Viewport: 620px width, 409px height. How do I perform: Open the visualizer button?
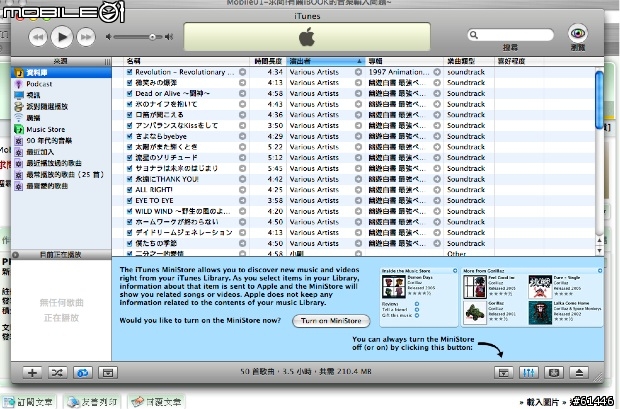554,373
